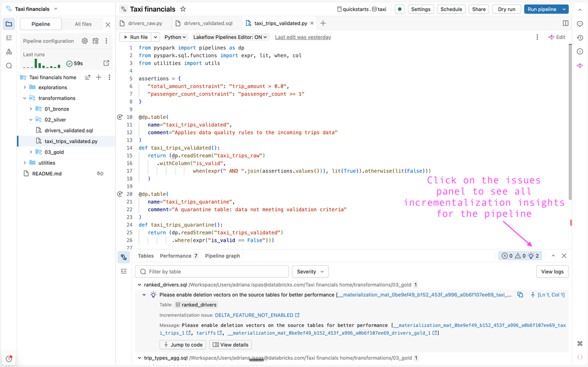The width and height of the screenshot is (588, 367).
Task: Copy the deletion vectors issue message
Action: tap(520, 295)
